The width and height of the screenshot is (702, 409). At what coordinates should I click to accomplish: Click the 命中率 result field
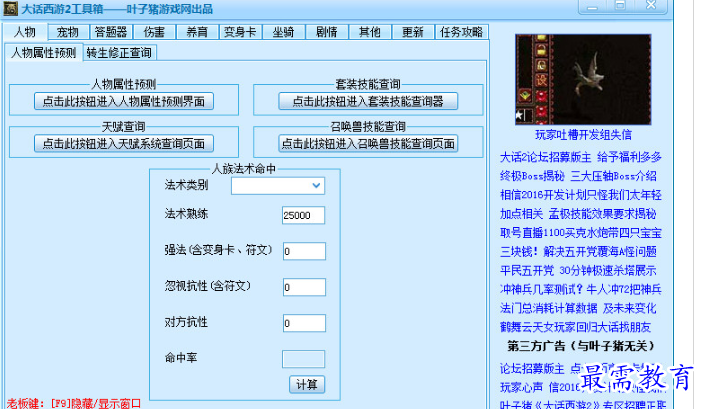tap(304, 359)
